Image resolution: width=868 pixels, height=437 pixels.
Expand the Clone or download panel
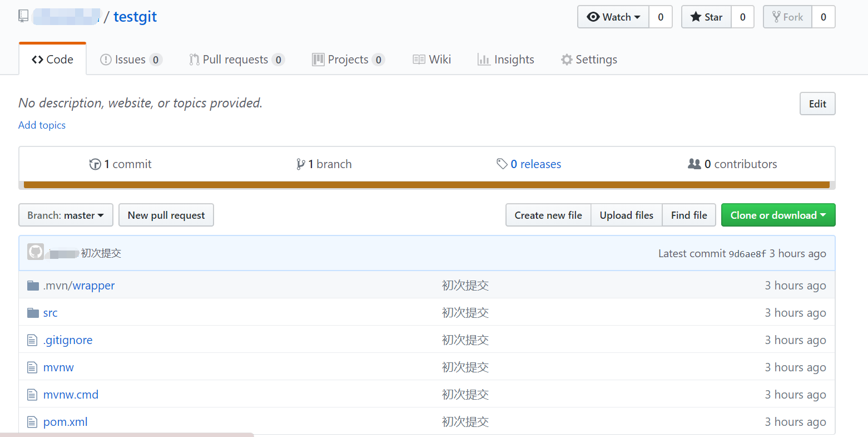click(778, 215)
